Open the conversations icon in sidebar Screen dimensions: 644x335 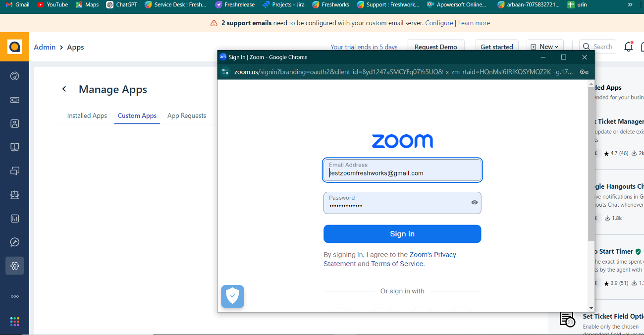(15, 171)
